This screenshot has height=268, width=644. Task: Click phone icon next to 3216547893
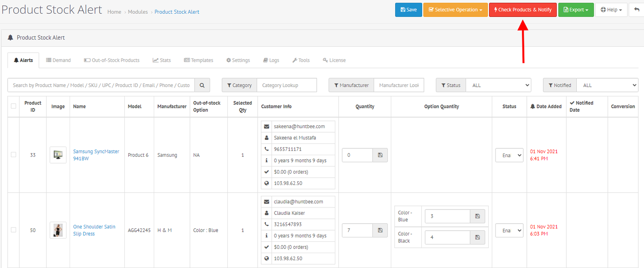tap(266, 224)
